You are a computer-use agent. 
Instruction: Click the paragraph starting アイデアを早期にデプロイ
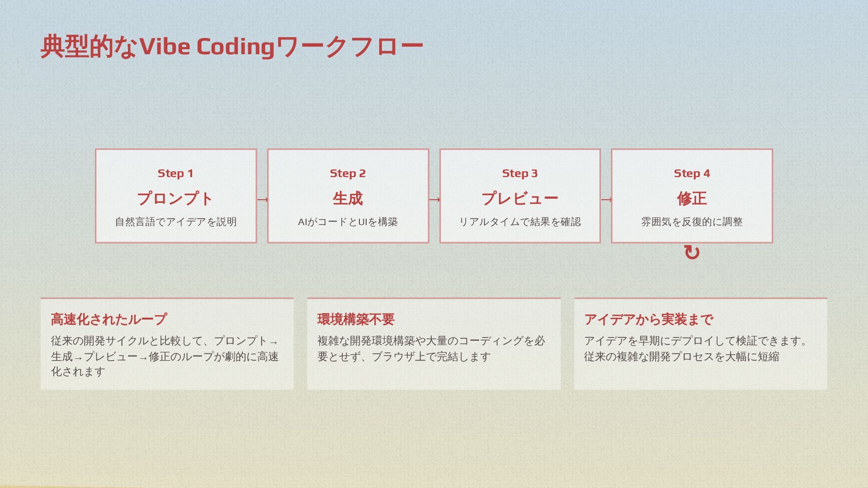pos(695,348)
